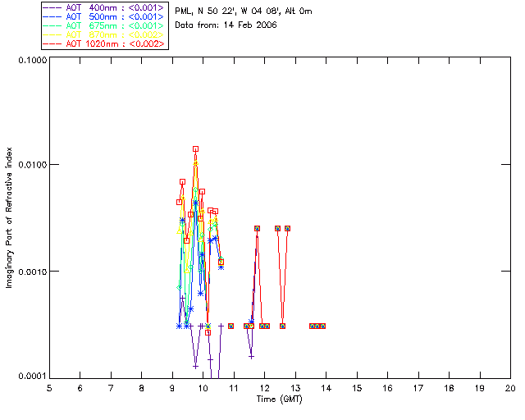
Task: Click the x-axis tick label 16
Action: pyautogui.click(x=387, y=388)
